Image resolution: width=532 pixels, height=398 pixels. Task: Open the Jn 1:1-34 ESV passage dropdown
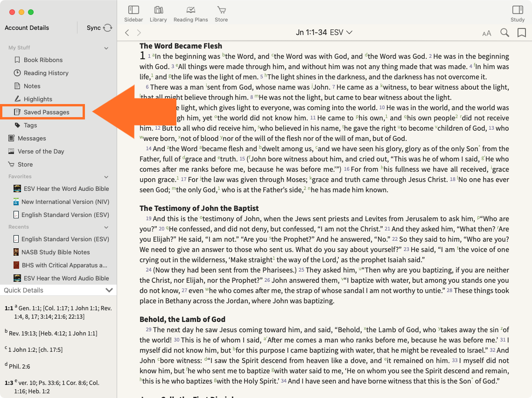pyautogui.click(x=324, y=32)
